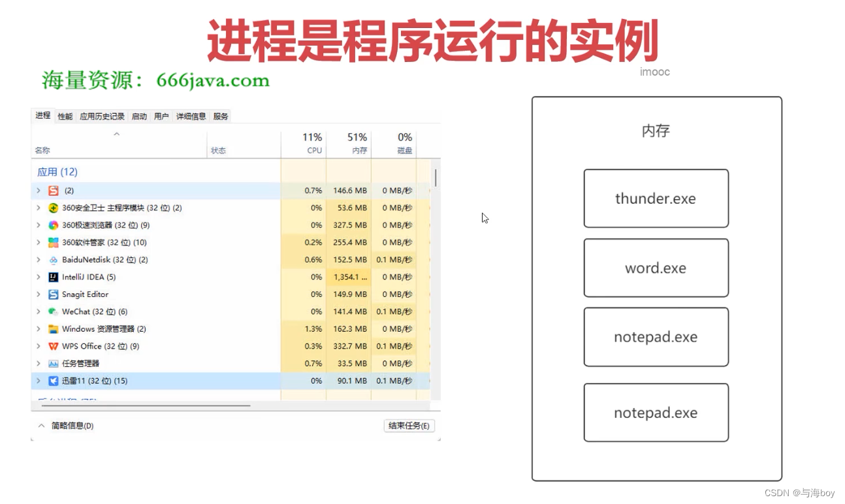Sort by the 磁盘 column header
Viewport: 845px width, 504px height.
(x=394, y=144)
